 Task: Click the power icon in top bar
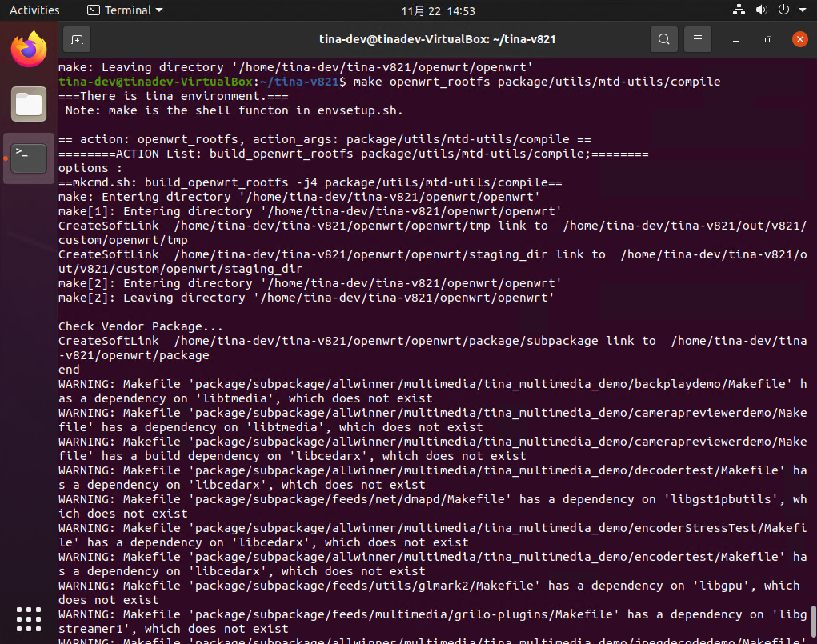782,10
